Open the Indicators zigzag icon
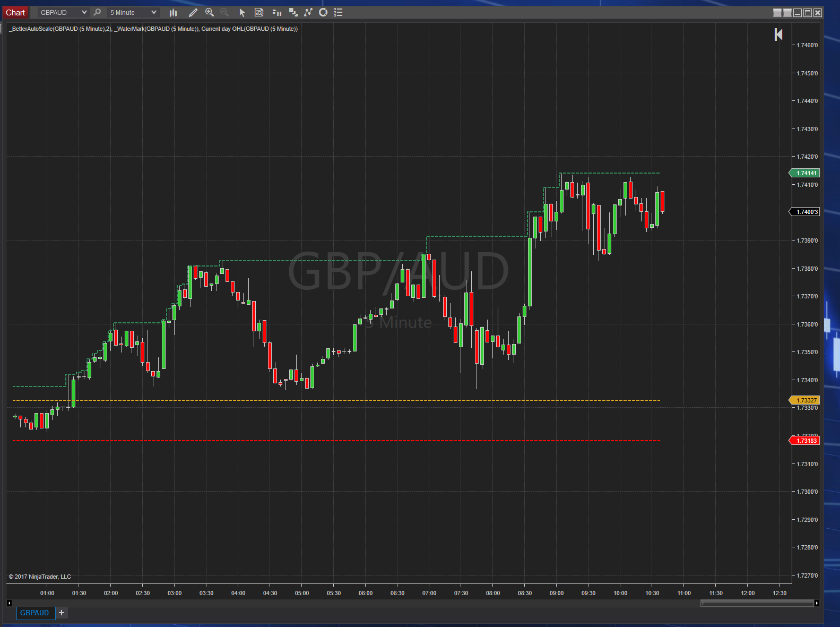840x627 pixels. pyautogui.click(x=308, y=12)
